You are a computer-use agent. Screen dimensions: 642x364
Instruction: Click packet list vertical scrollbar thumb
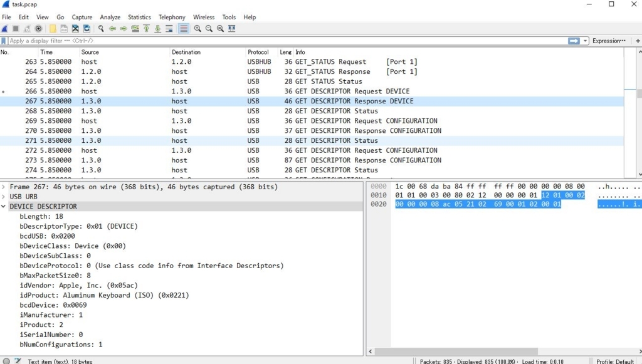click(x=639, y=93)
